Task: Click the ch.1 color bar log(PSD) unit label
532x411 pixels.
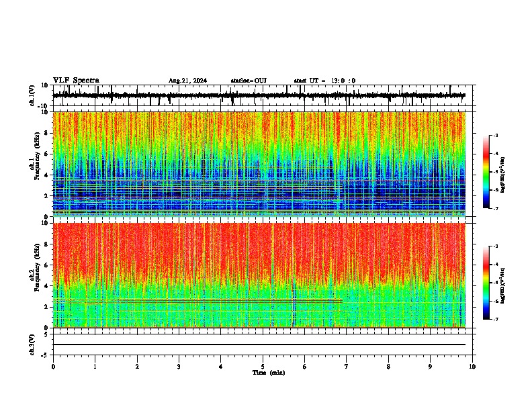Action: pyautogui.click(x=503, y=175)
